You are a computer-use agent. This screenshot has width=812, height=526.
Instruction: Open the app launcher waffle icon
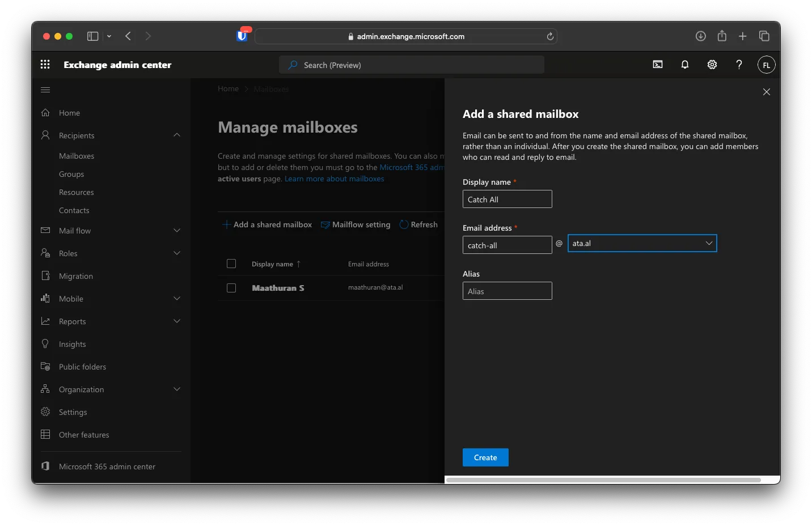click(x=45, y=65)
